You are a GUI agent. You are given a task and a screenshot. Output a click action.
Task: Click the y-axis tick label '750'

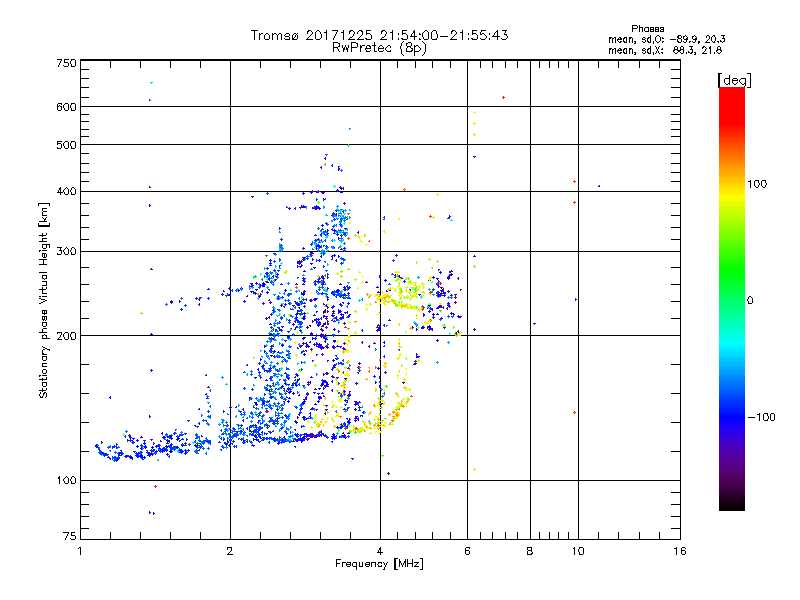[66, 63]
